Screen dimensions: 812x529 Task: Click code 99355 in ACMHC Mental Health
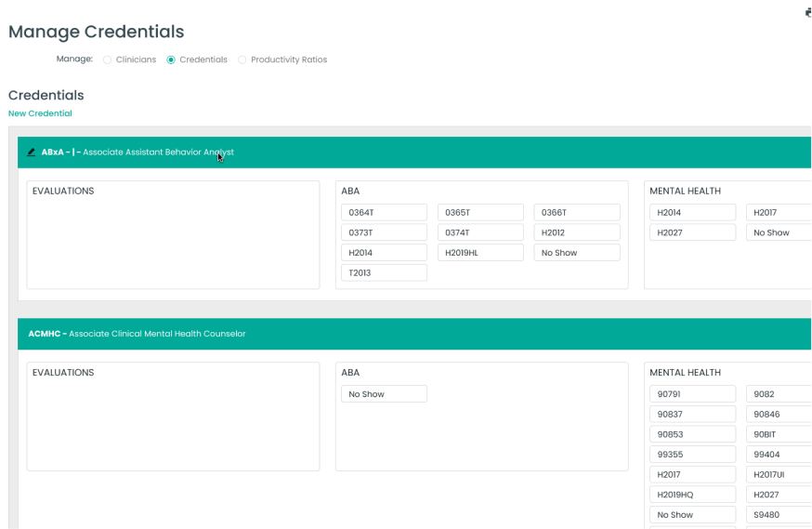[693, 455]
